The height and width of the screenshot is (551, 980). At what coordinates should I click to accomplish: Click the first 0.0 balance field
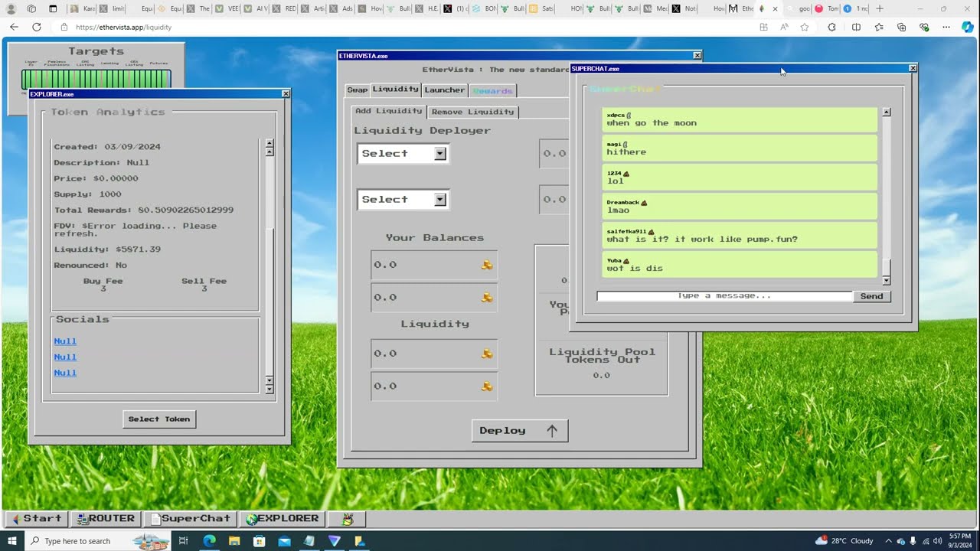click(434, 265)
